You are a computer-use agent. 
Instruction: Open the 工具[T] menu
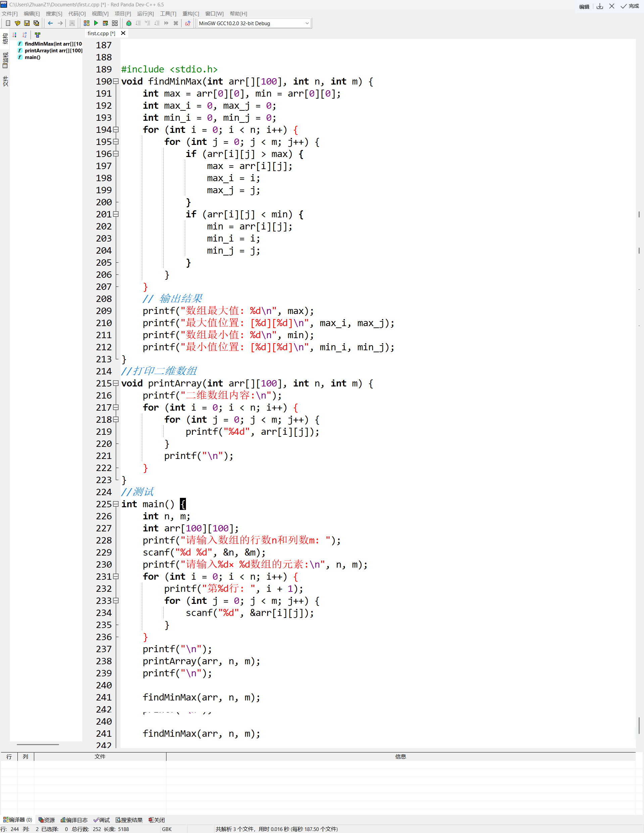tap(168, 14)
